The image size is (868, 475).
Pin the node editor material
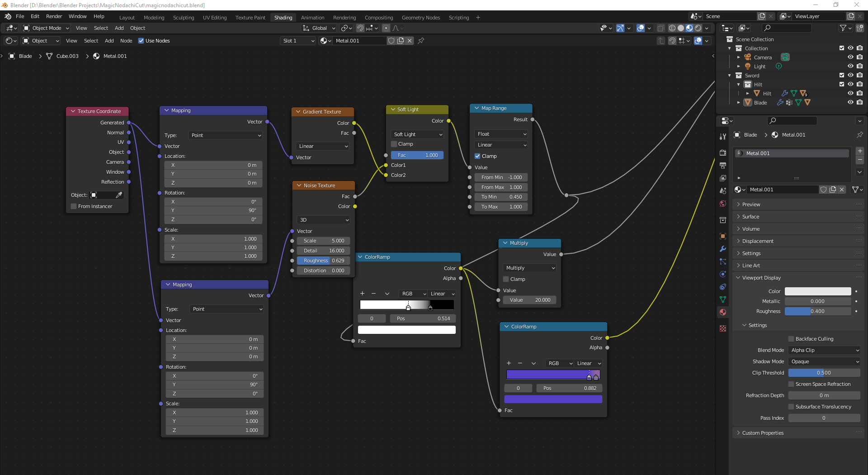pyautogui.click(x=421, y=41)
